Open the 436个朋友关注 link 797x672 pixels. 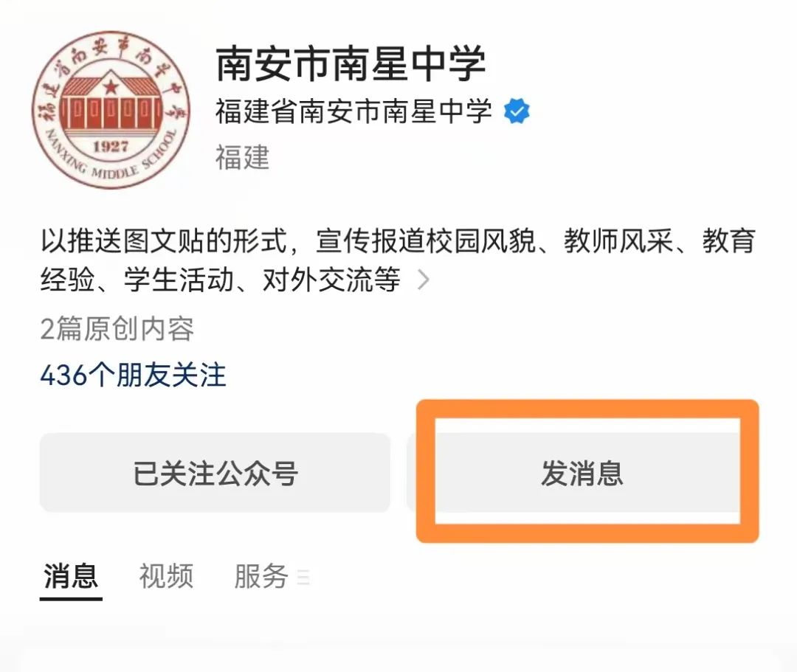pyautogui.click(x=133, y=375)
